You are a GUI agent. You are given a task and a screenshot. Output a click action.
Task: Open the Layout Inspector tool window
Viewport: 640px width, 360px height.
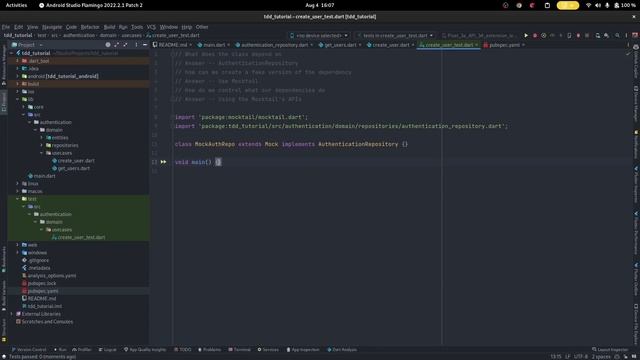pos(610,350)
